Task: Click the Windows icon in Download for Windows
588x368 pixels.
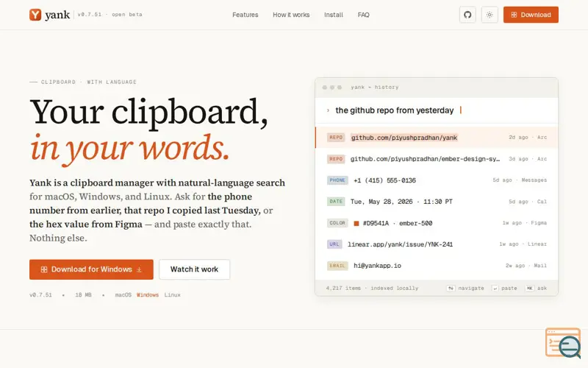Action: pos(44,269)
